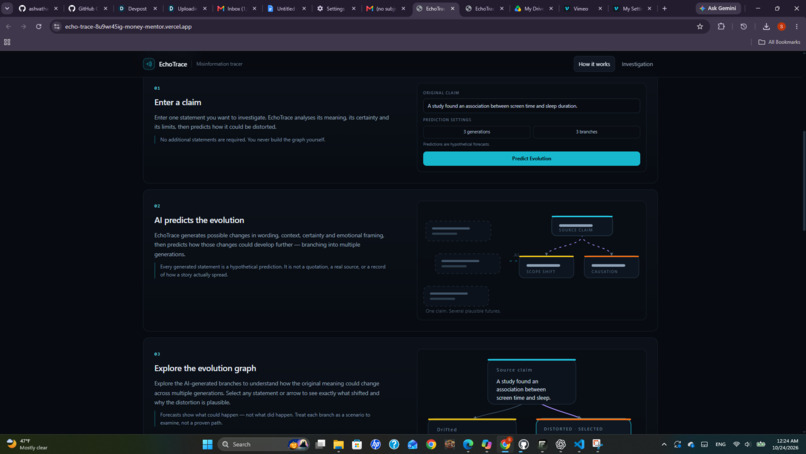This screenshot has height=454, width=806.
Task: Open Microsoft Edge from the taskbar
Action: coord(468,444)
